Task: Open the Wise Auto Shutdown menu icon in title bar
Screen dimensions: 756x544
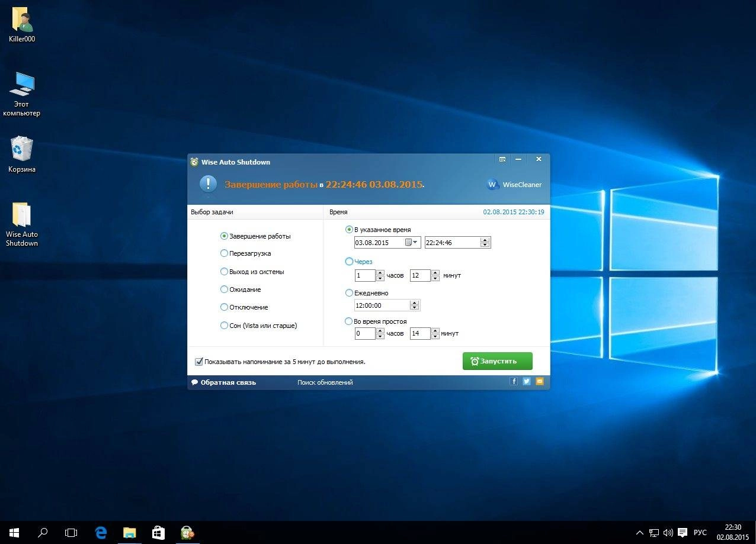Action: (502, 159)
